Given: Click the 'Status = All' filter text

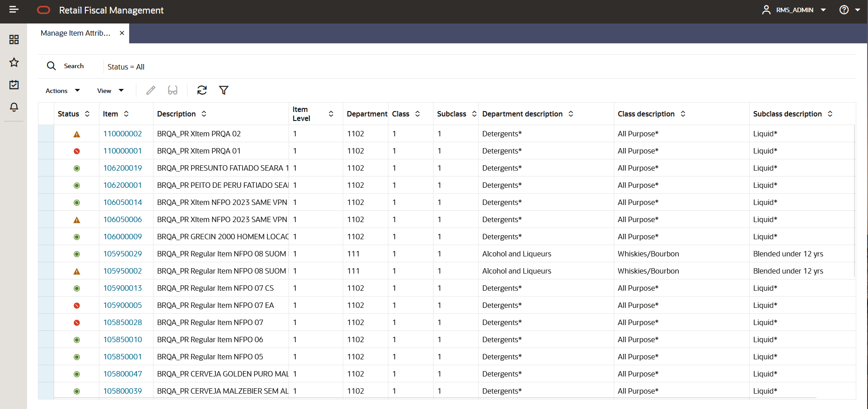Looking at the screenshot, I should pyautogui.click(x=126, y=67).
